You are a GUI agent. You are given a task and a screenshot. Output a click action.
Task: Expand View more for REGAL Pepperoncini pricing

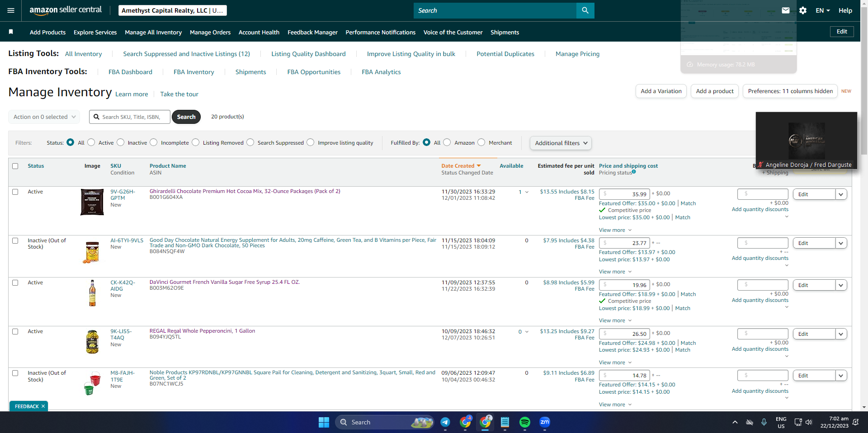(615, 362)
